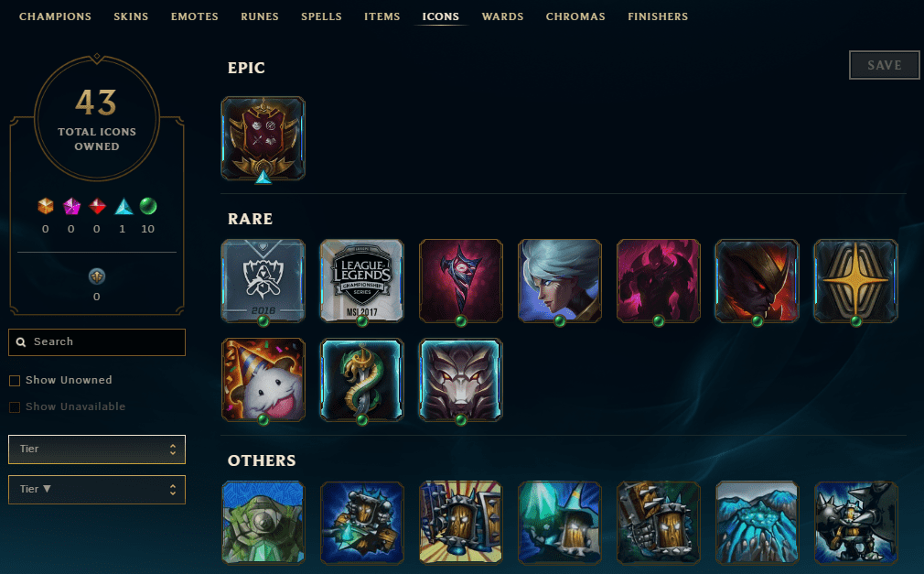Select the white-haired woman portrait icon
This screenshot has height=574, width=924.
point(559,281)
